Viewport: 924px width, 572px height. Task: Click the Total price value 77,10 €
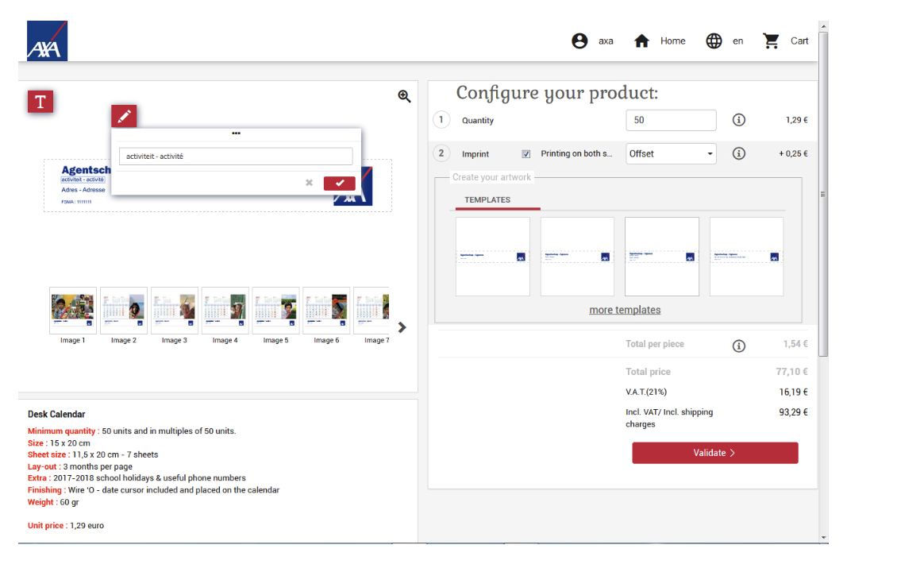791,372
